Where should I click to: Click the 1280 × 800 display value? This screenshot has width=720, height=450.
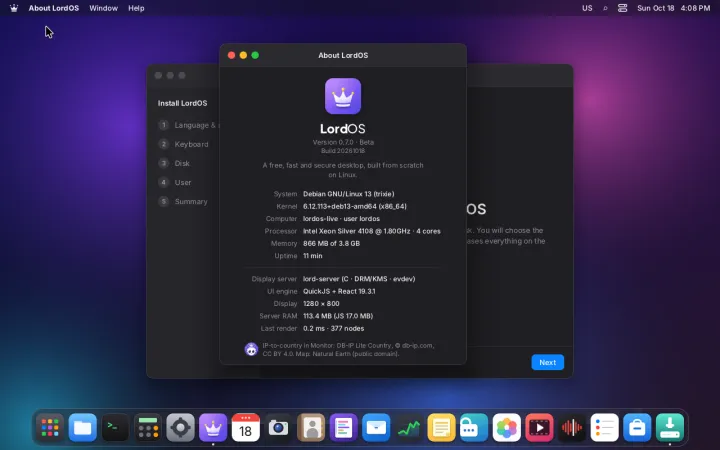321,304
